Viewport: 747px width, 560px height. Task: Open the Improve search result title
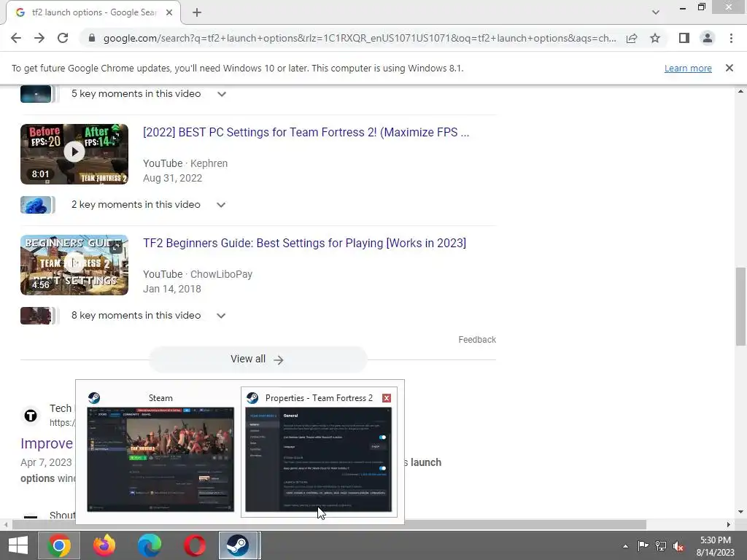[47, 443]
